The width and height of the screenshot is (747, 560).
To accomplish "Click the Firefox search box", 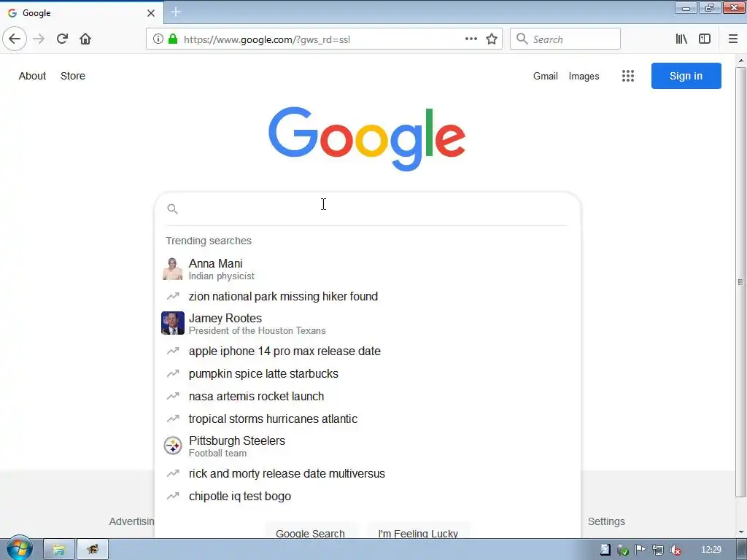I will (x=565, y=39).
